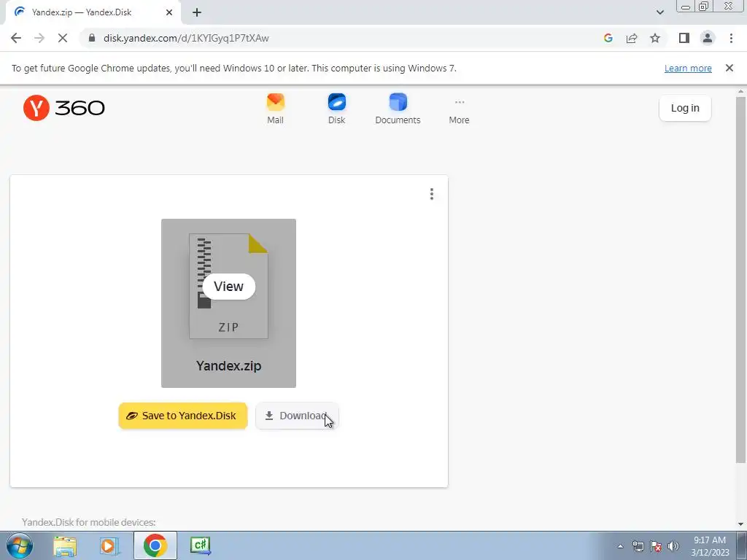
Task: Open Windows Media Player from taskbar
Action: (109, 545)
